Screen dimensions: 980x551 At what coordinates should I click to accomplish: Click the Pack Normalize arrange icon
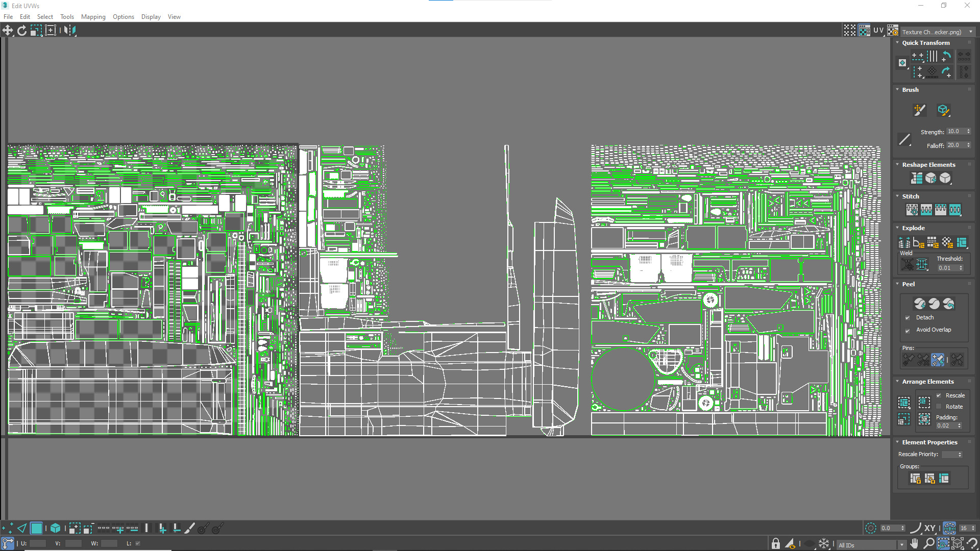924,403
